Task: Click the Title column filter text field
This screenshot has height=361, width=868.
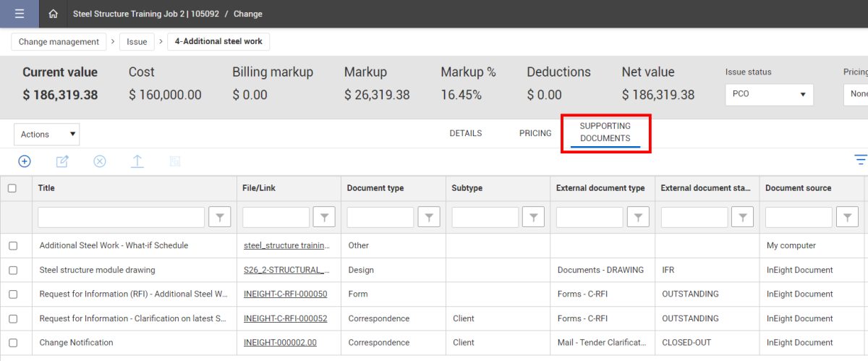Action: (122, 217)
